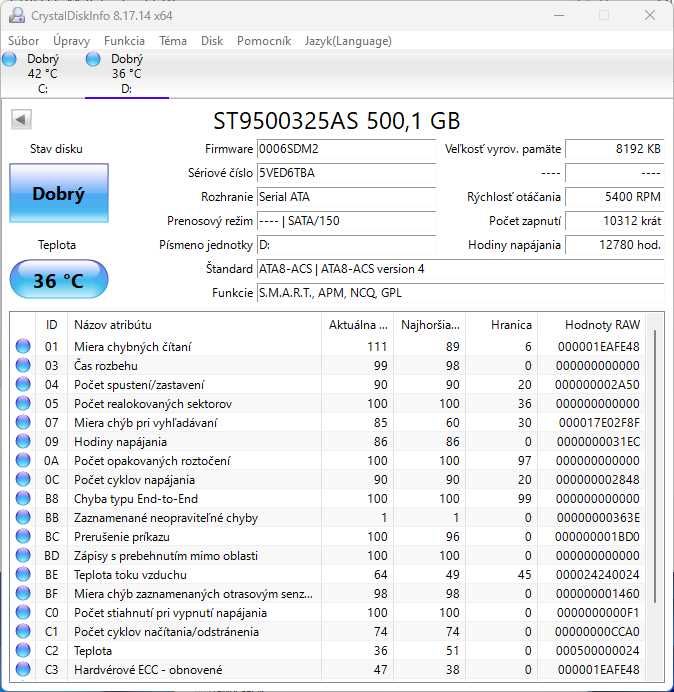674x692 pixels.
Task: Click RAW value 000017E02F8F
Action: pyautogui.click(x=599, y=423)
